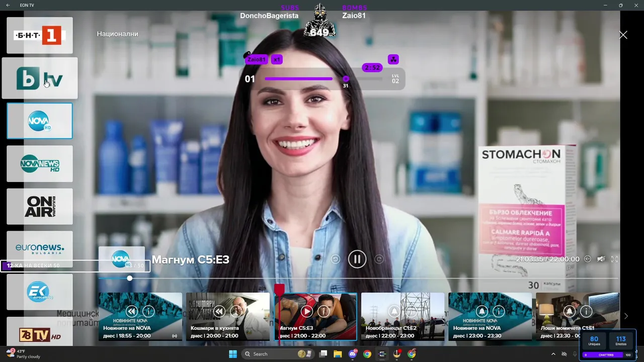This screenshot has height=362, width=644.
Task: Switch to the bTV channel
Action: pyautogui.click(x=40, y=78)
